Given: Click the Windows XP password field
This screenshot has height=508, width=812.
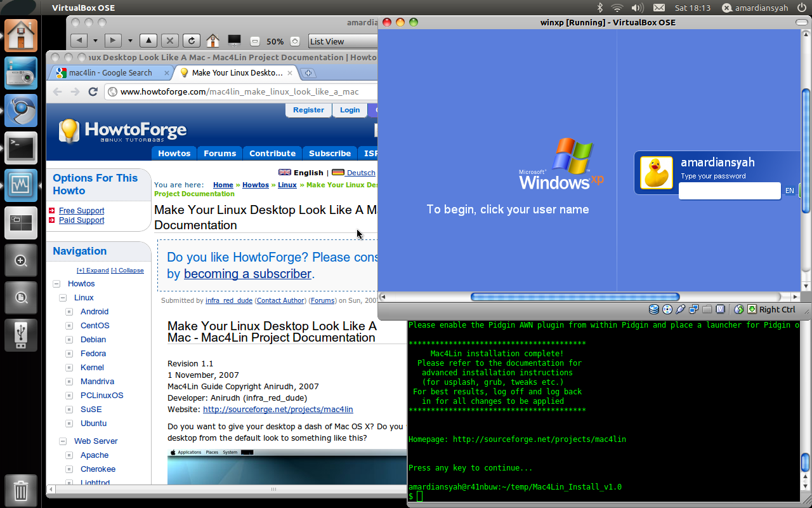Looking at the screenshot, I should tap(730, 190).
